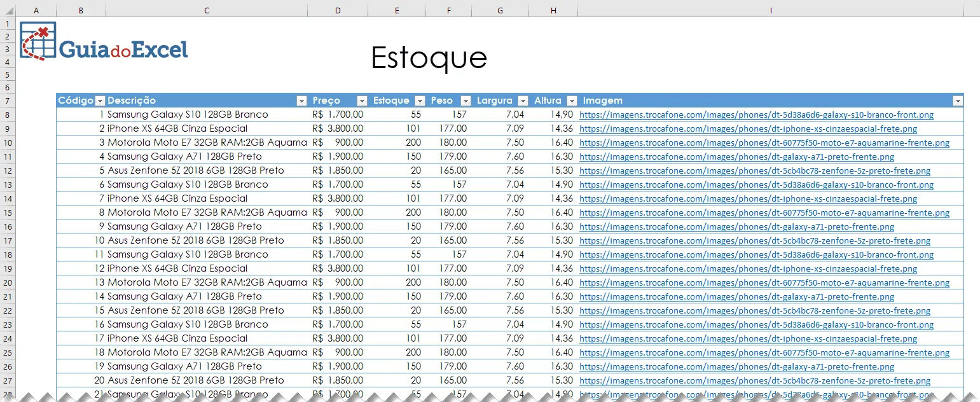Select row 7 header number
The height and width of the screenshot is (402, 980).
[x=8, y=100]
